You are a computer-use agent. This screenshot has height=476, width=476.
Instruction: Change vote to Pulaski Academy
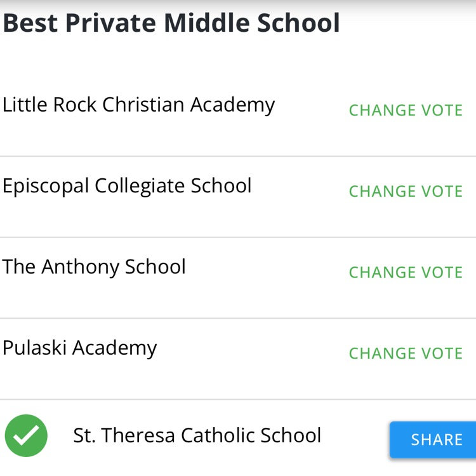[406, 354]
